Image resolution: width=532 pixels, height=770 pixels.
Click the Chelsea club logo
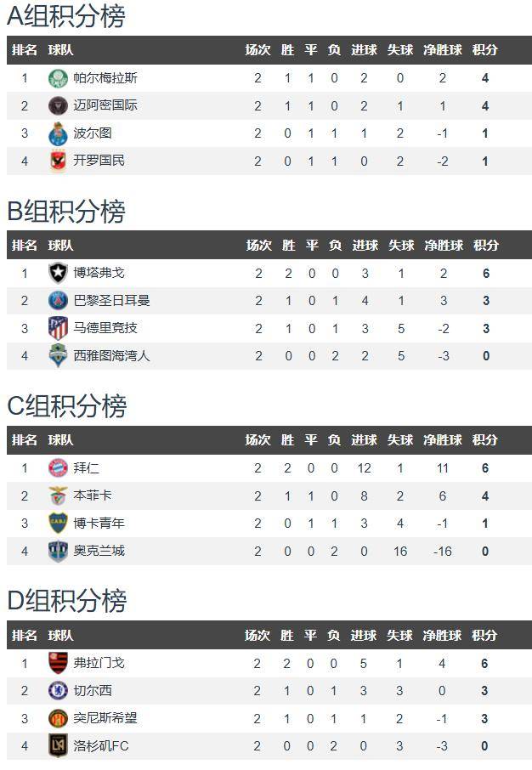pyautogui.click(x=58, y=691)
